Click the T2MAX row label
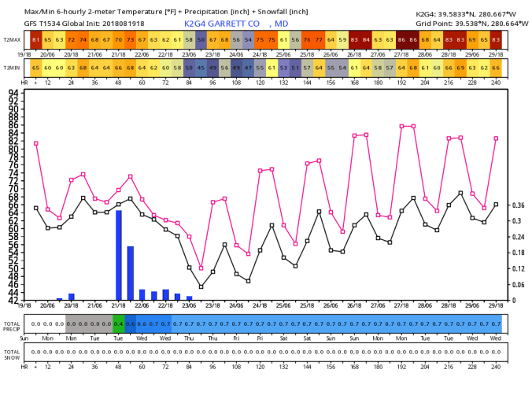 tap(12, 39)
